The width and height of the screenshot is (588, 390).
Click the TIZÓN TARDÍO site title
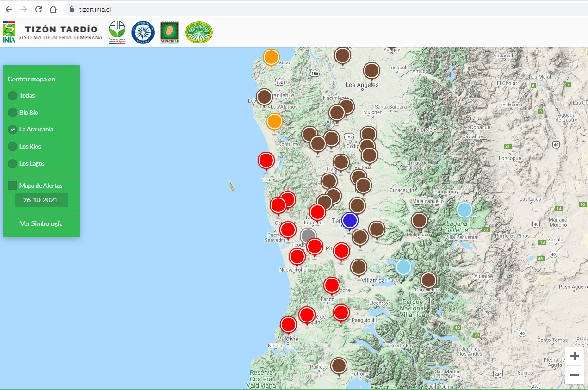tap(62, 30)
